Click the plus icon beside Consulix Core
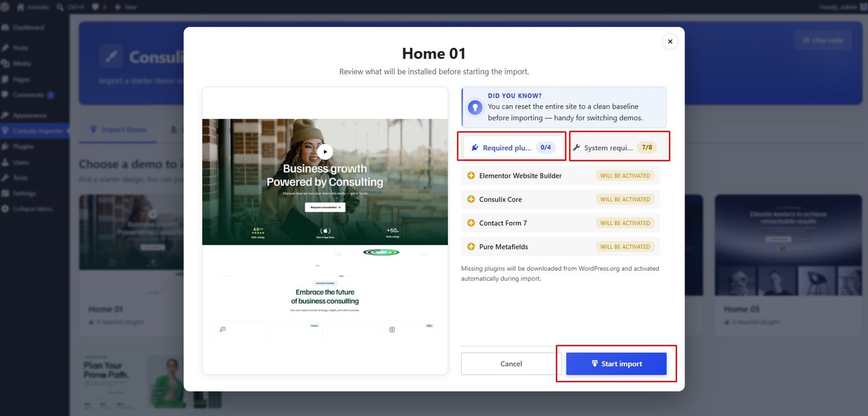 (471, 199)
